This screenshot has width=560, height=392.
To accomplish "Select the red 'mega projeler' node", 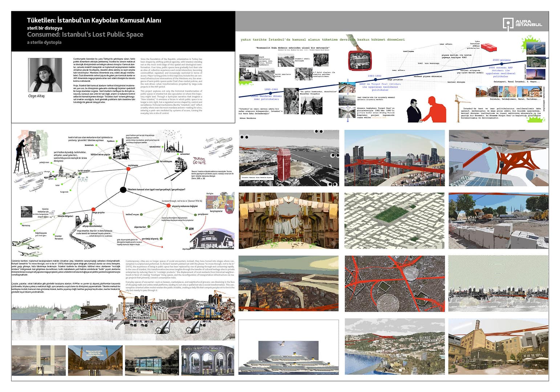I will [93, 209].
